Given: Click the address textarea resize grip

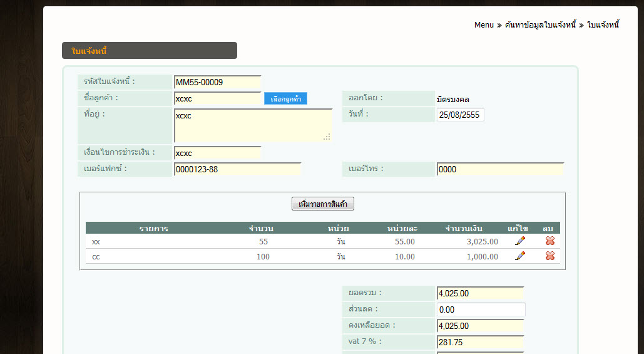Looking at the screenshot, I should coord(327,137).
